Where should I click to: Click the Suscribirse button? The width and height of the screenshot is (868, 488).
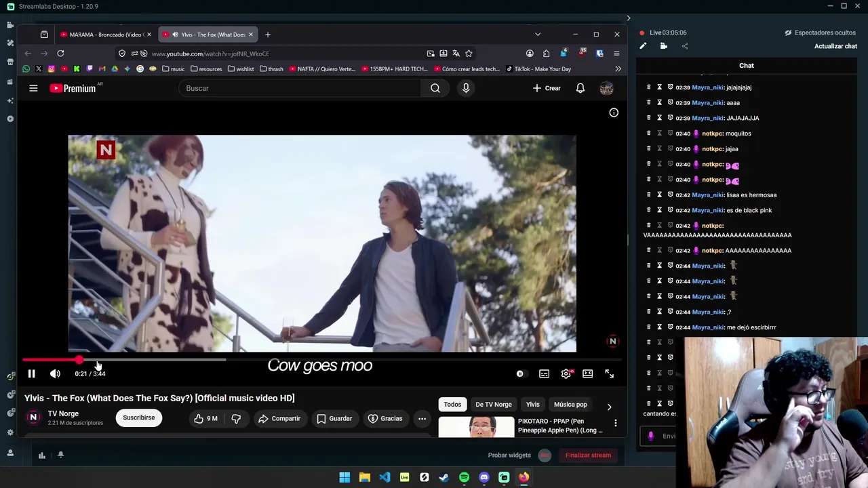pos(139,418)
